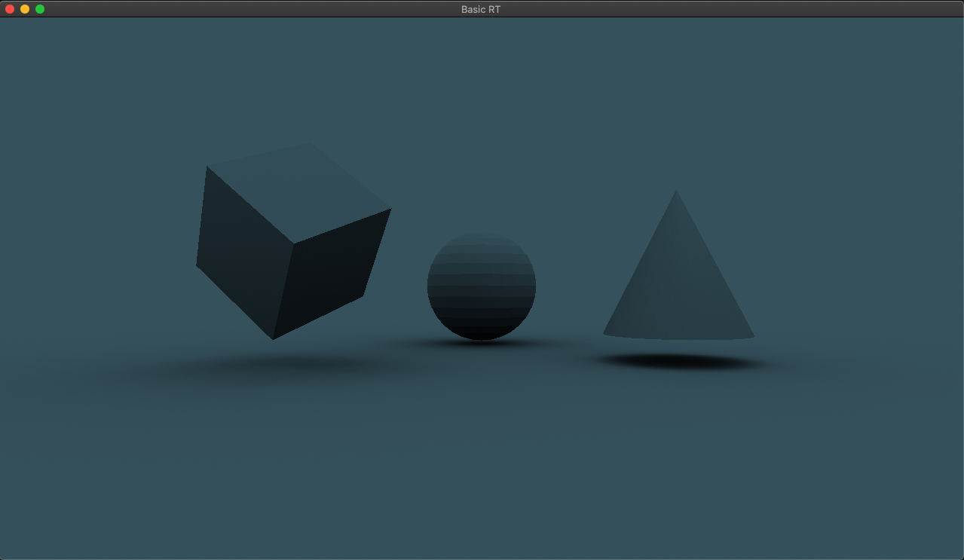Click the 'Basic RT' window title

[481, 9]
